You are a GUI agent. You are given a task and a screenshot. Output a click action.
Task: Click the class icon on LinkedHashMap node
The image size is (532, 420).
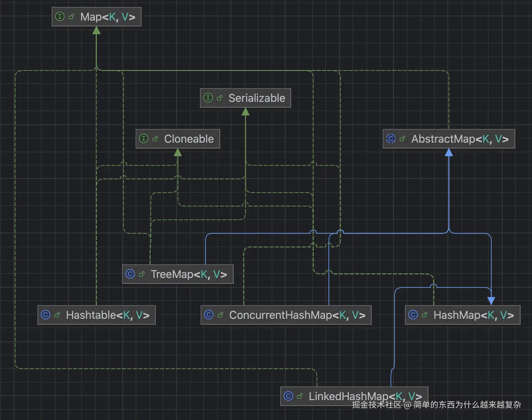point(288,396)
